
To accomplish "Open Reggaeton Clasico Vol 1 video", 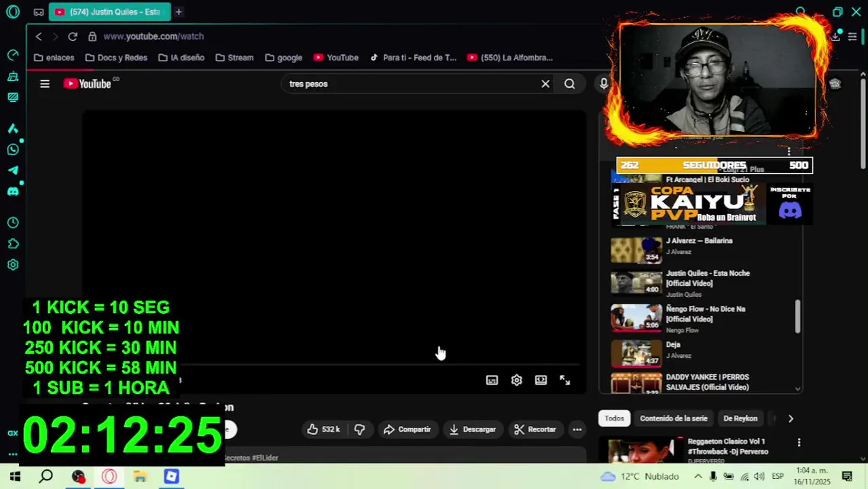I will tap(727, 446).
